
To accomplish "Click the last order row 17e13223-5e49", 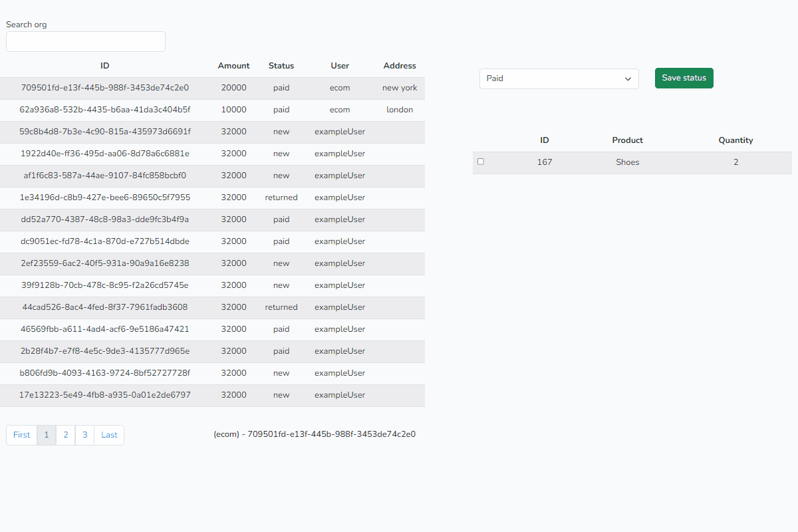I will pos(105,395).
